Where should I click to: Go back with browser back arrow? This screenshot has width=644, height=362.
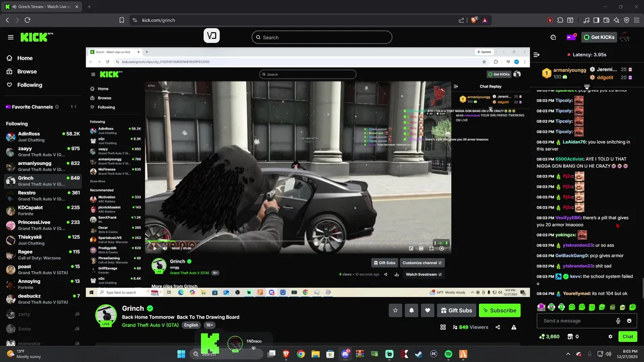click(x=8, y=20)
